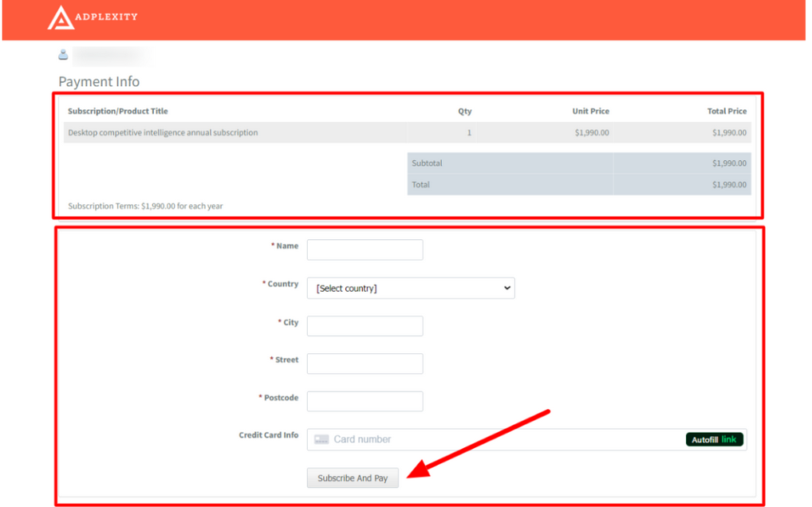Click the Autofill link badge
This screenshot has width=812, height=507.
[x=714, y=439]
